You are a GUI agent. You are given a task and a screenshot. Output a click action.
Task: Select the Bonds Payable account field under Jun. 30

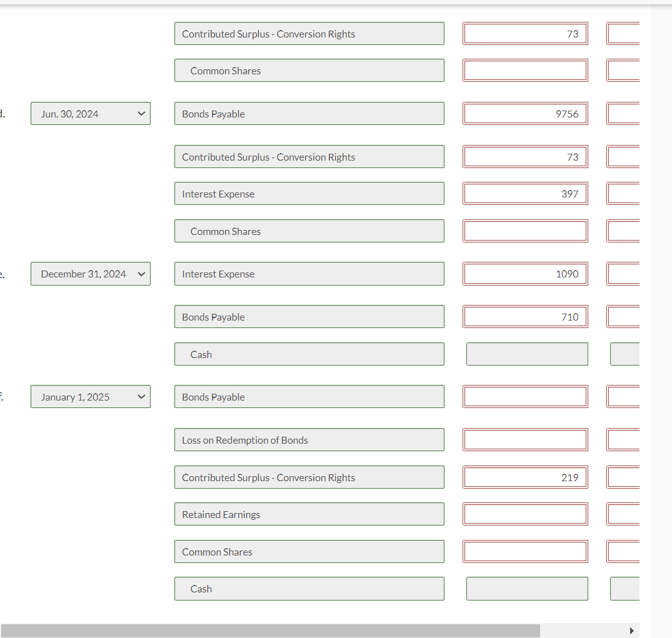[x=309, y=113]
